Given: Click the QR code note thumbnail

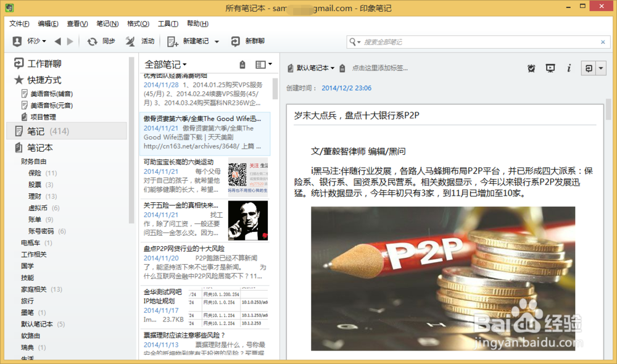Looking at the screenshot, I should click(x=248, y=177).
